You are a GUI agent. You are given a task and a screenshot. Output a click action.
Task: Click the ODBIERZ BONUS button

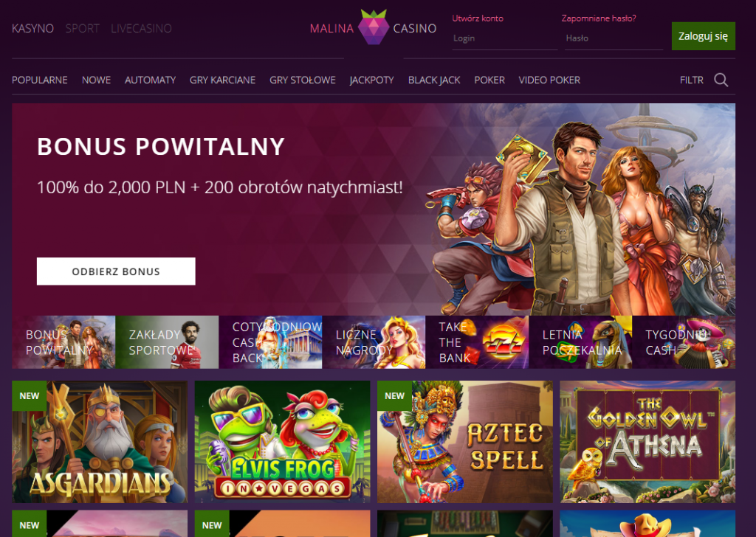[116, 271]
